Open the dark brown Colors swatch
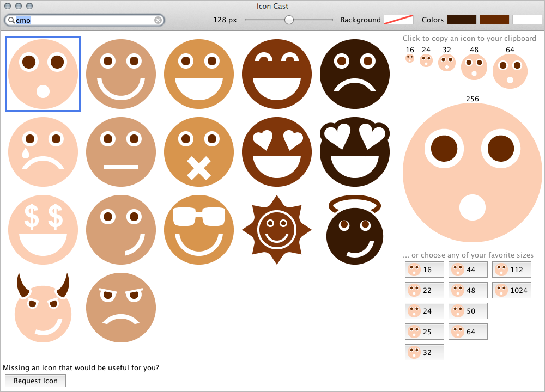 tap(462, 20)
